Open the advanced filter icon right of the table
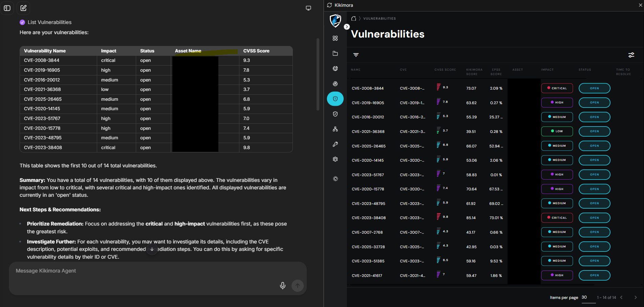644x307 pixels. pyautogui.click(x=631, y=54)
